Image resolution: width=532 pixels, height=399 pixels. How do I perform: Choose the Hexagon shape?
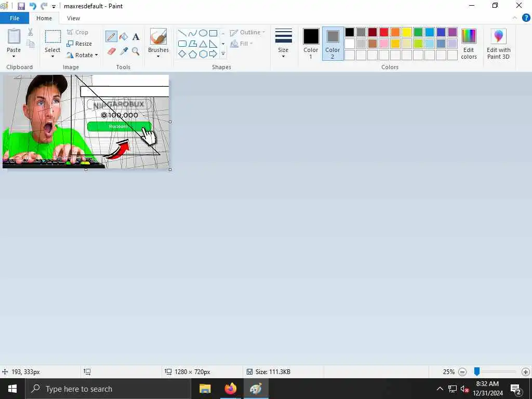pyautogui.click(x=203, y=54)
